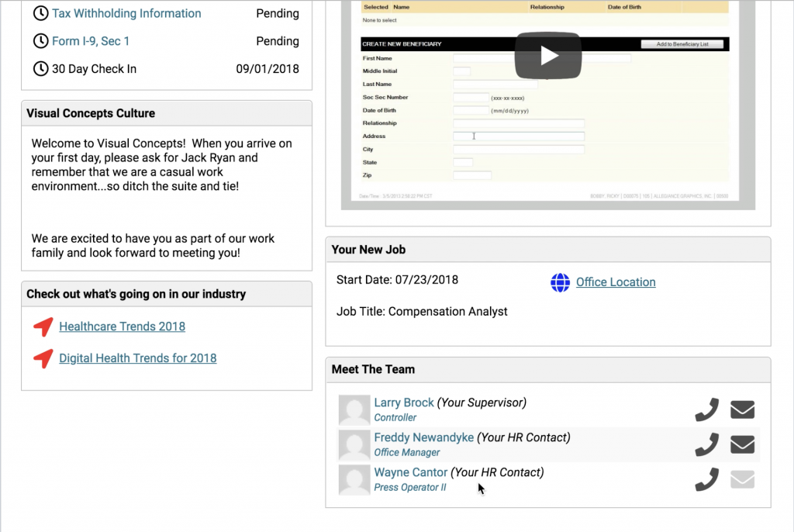
Task: Click the red arrow icon beside Healthcare Trends
Action: tap(43, 326)
